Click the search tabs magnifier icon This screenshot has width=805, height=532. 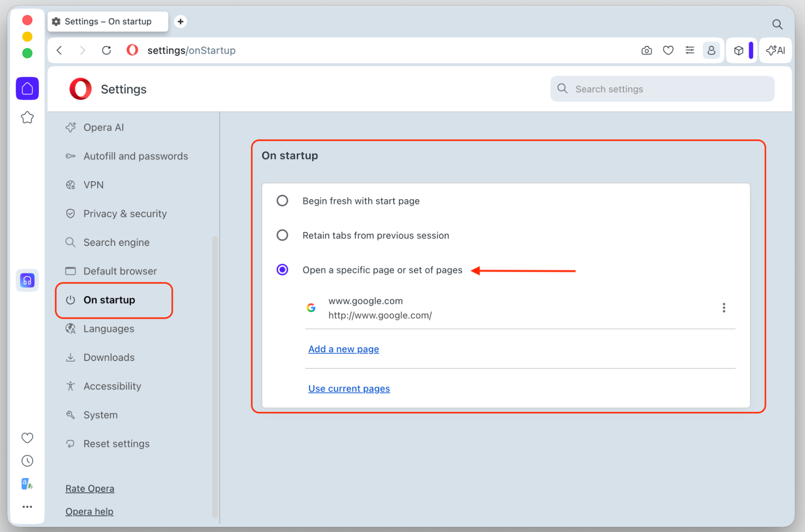777,25
